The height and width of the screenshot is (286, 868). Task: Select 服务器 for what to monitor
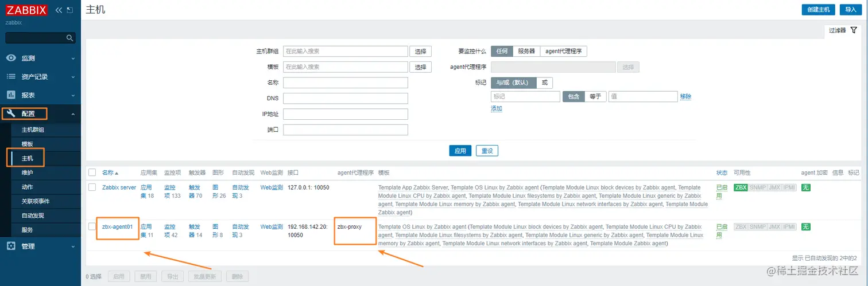click(x=526, y=51)
